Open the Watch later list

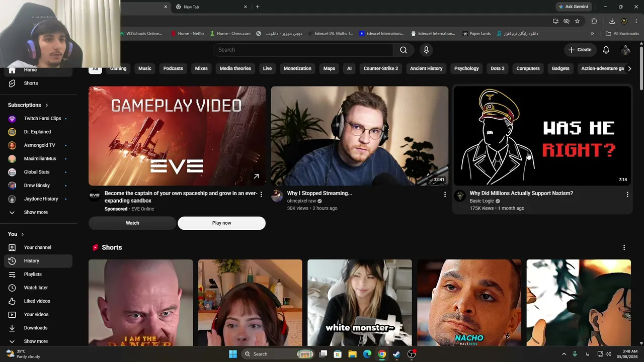coord(38,288)
